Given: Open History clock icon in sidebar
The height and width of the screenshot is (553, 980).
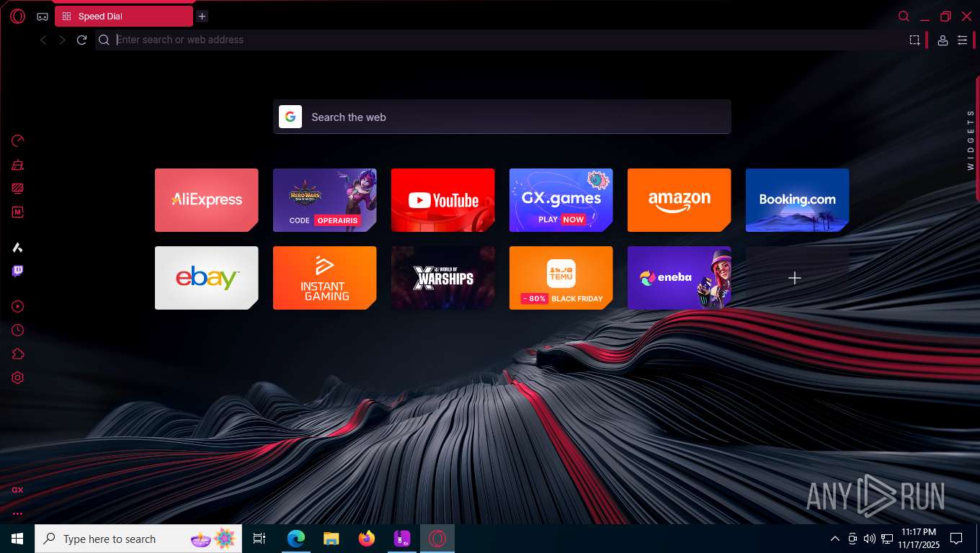Looking at the screenshot, I should click(x=18, y=330).
